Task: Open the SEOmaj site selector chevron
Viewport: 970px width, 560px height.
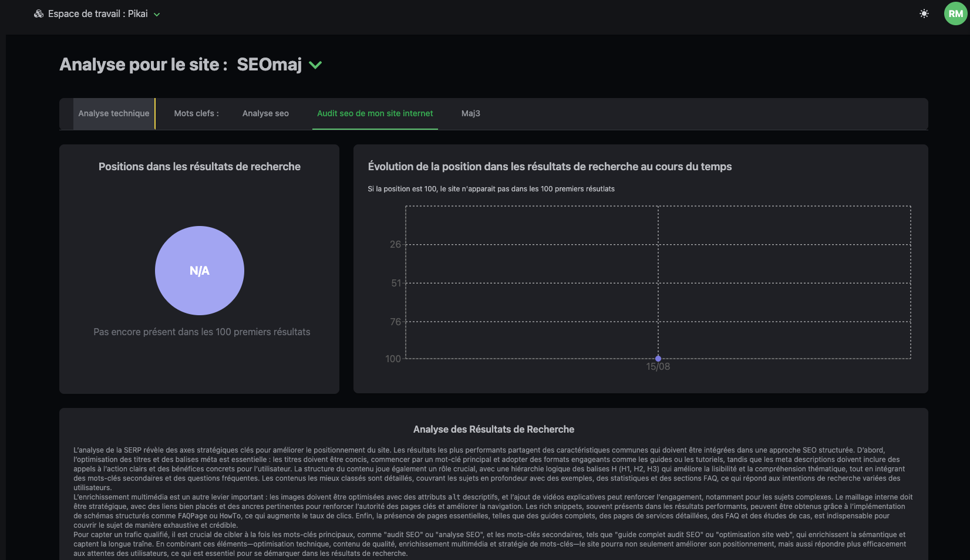Action: [315, 65]
